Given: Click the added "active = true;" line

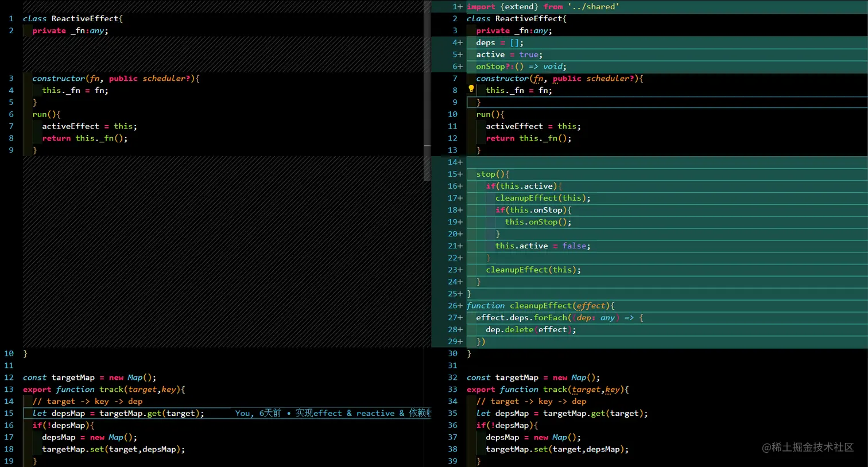Looking at the screenshot, I should coord(509,55).
